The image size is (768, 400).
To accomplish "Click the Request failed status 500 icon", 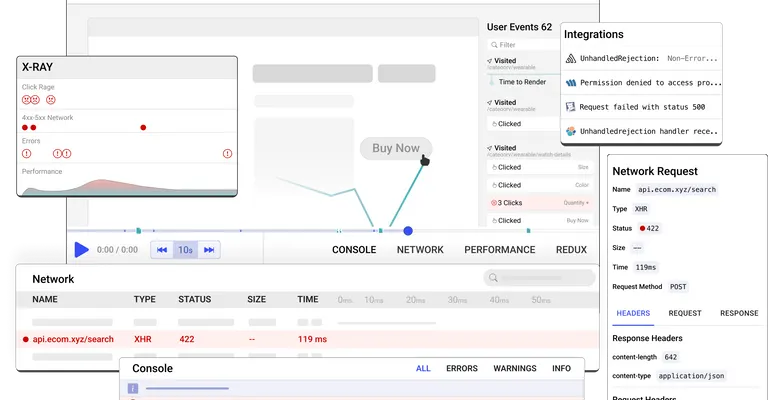I will tap(571, 107).
